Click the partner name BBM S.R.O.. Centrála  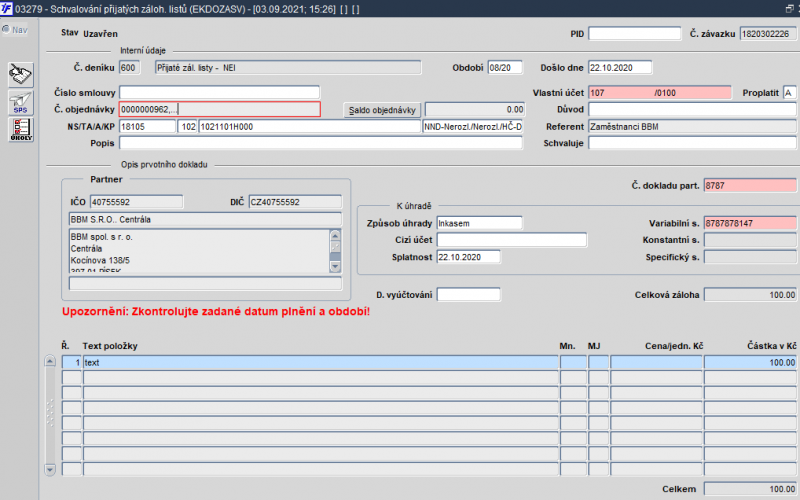(205, 219)
